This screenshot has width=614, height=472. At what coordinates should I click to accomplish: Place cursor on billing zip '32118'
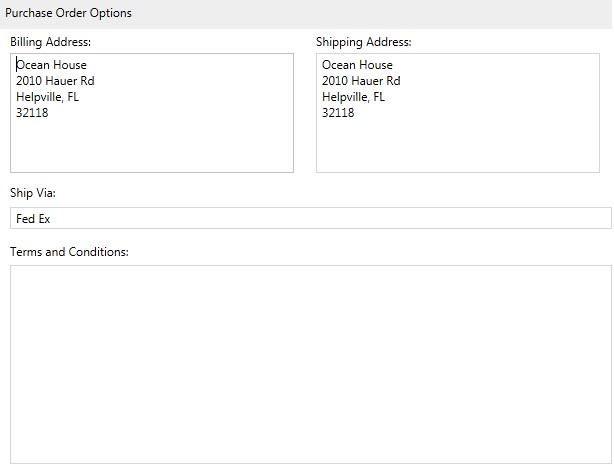pos(32,113)
